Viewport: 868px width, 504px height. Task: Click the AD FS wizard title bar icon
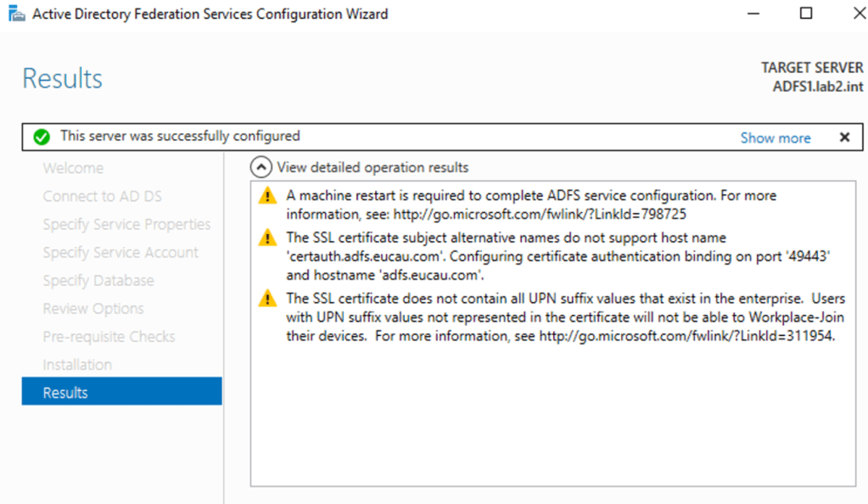point(16,14)
